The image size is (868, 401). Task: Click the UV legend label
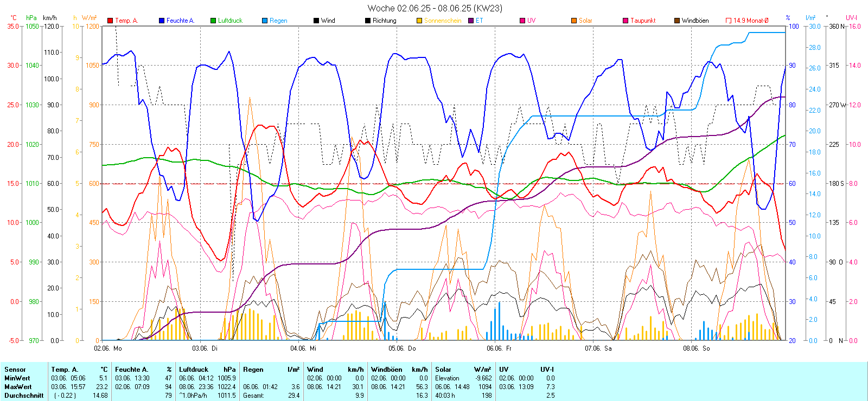(531, 21)
